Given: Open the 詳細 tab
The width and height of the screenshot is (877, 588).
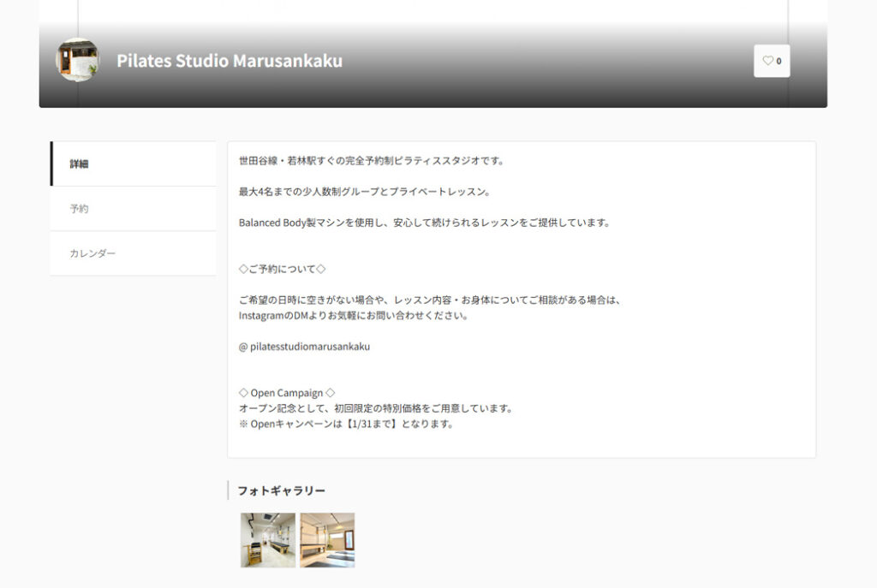Looking at the screenshot, I should [x=80, y=163].
